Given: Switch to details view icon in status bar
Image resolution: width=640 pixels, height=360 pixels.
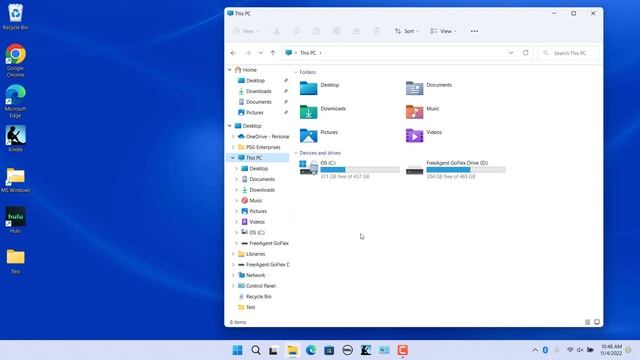Looking at the screenshot, I should click(x=587, y=322).
